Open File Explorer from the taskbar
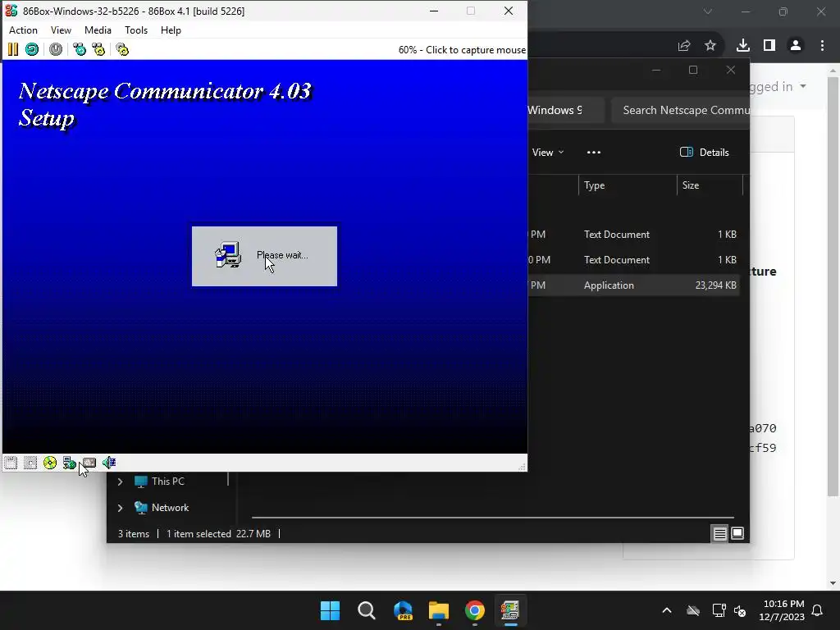This screenshot has height=630, width=840. point(439,610)
